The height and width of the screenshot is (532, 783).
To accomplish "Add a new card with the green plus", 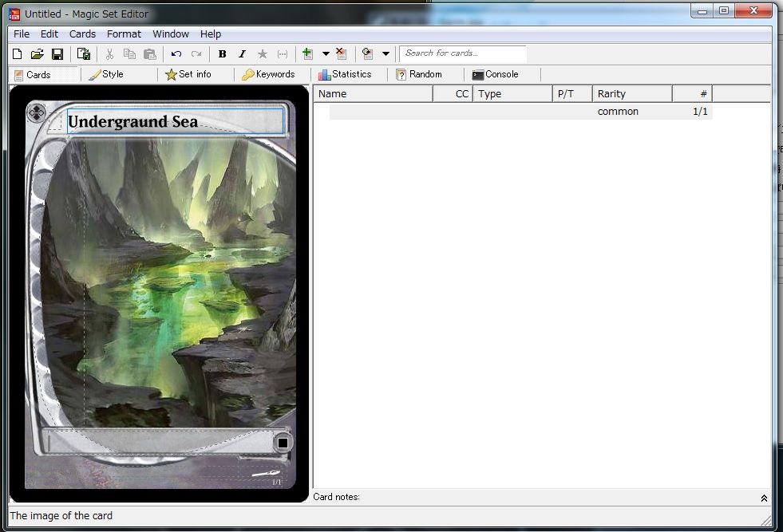I will click(x=307, y=53).
